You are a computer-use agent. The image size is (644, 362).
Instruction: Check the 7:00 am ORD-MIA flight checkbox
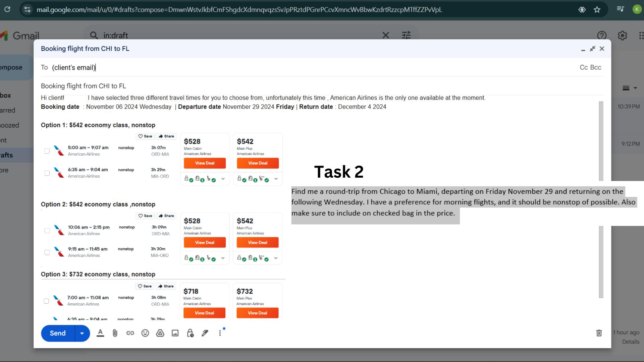[x=46, y=301]
